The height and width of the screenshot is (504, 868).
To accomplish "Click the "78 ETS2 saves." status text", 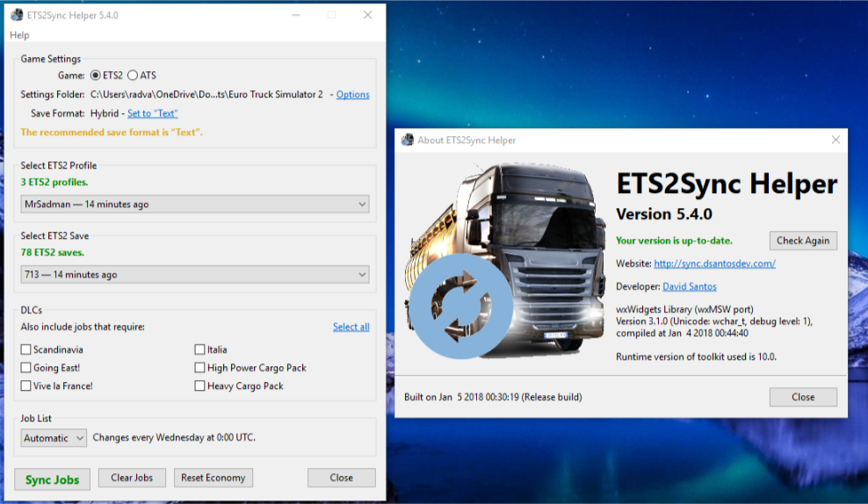I will [53, 252].
